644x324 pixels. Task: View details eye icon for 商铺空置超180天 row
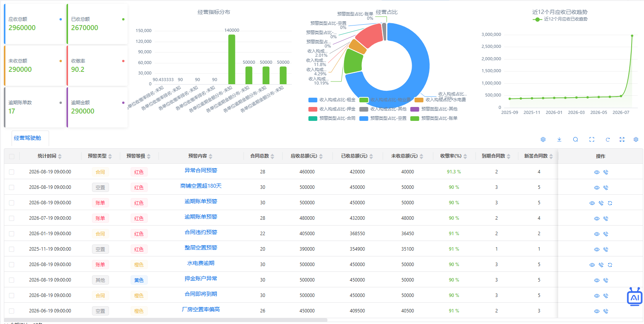click(597, 188)
